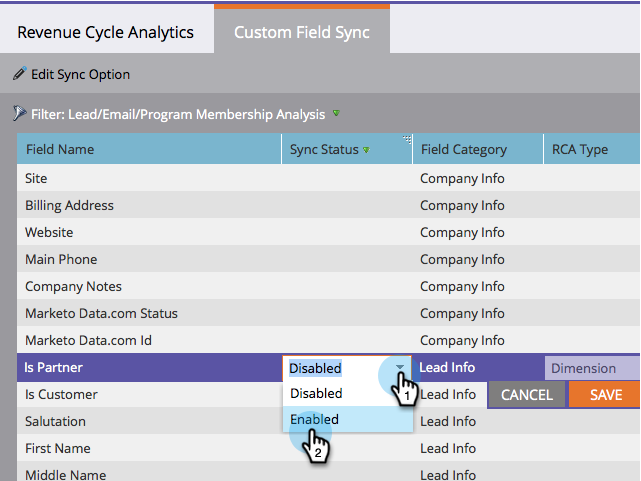Click the orange SAVE button

pos(605,394)
